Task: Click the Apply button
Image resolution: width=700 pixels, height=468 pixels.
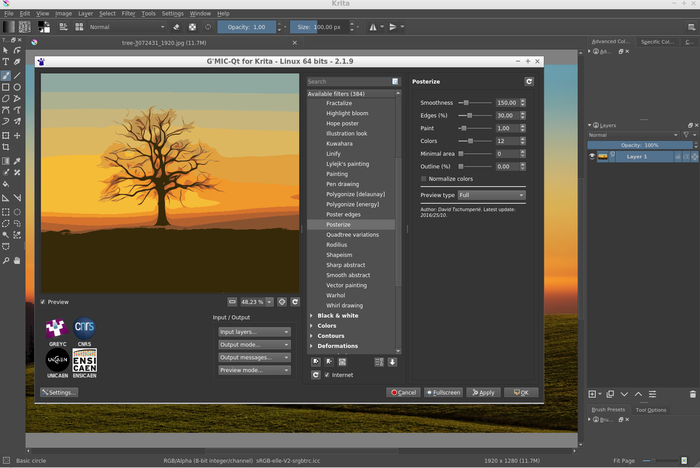Action: [x=483, y=393]
